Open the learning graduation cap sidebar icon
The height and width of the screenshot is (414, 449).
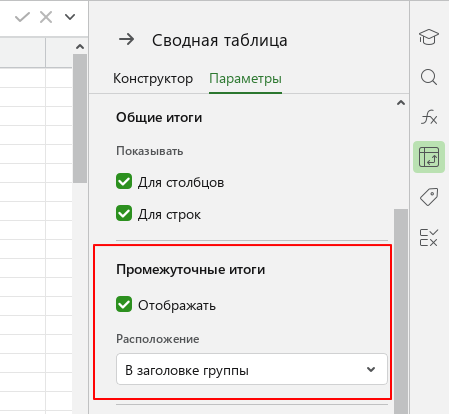coord(429,37)
